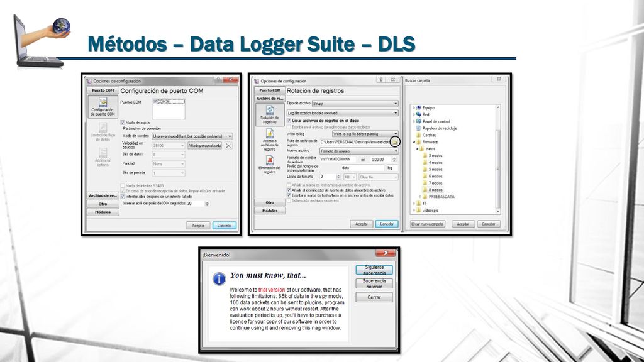Select Módulos tab in Rotación dialog
644x362 pixels.
[270, 211]
